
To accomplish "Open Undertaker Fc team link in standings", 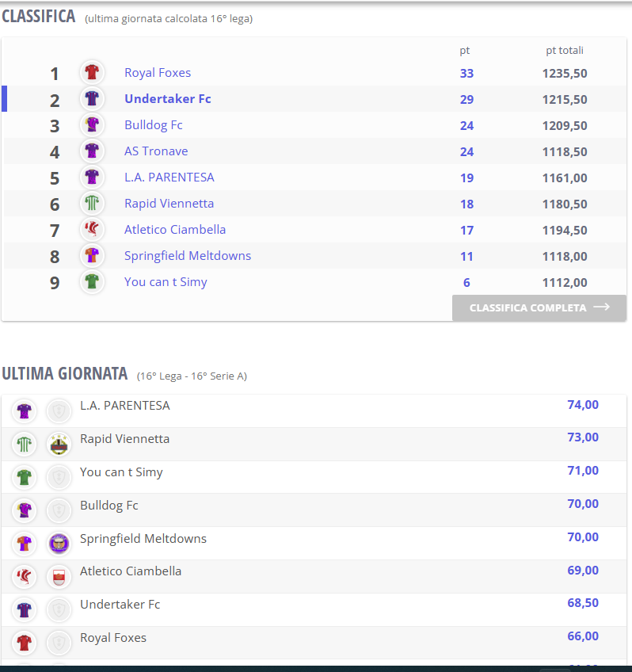I will click(167, 99).
